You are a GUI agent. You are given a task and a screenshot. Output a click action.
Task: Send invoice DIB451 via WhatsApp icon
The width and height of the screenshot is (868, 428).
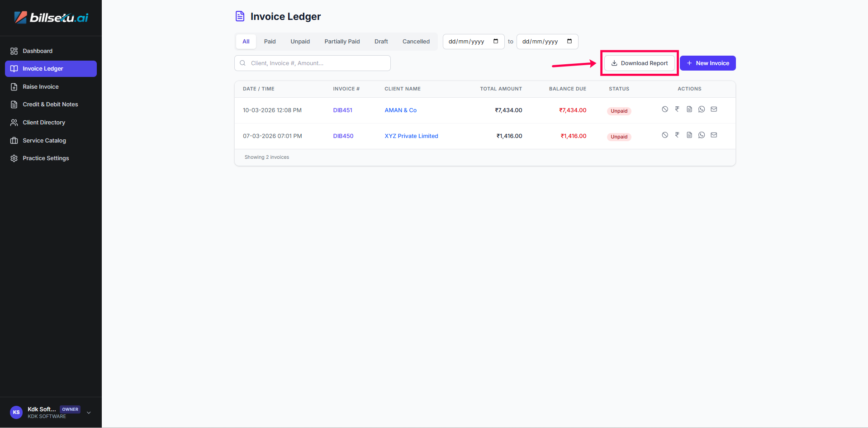tap(702, 109)
